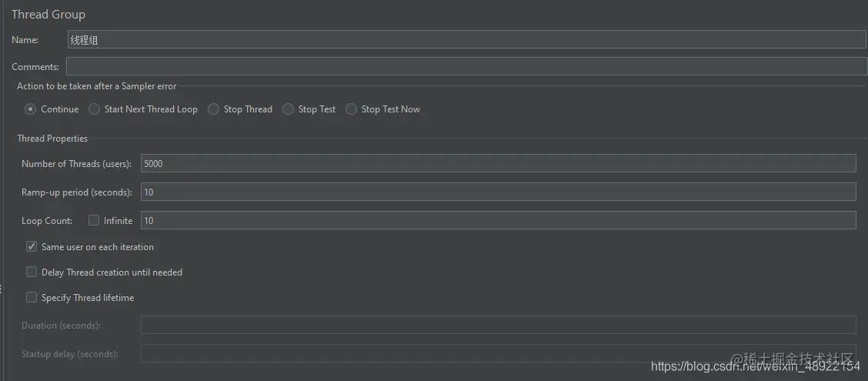Enable Specify Thread lifetime checkbox
Screen dimensions: 868x381
point(32,297)
